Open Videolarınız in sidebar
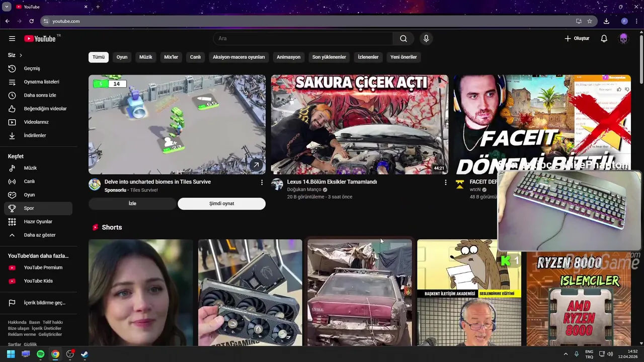 [38, 122]
